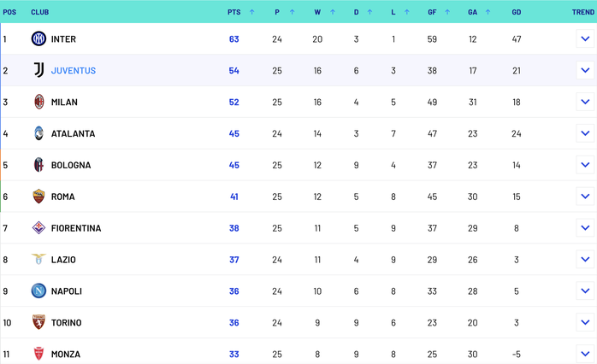Select Inter's 63 points value
Screen dimensions: 597x364
233,39
